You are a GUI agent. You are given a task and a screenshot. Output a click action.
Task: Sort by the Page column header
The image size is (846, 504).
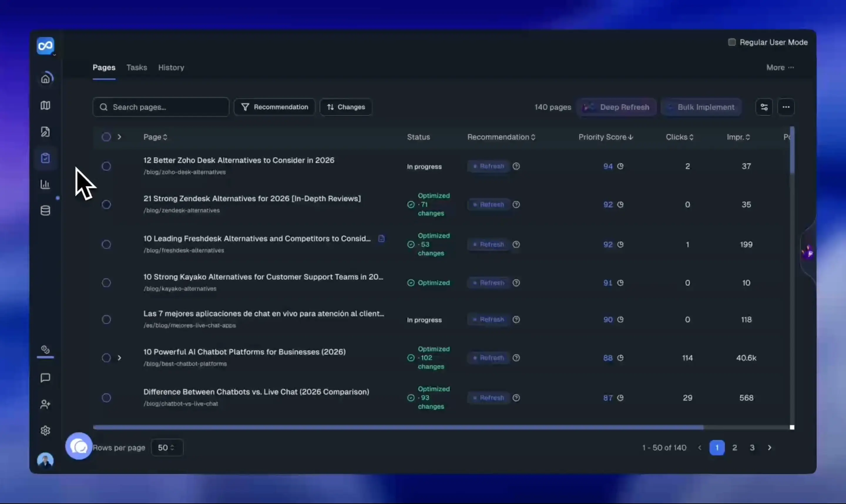pos(155,137)
